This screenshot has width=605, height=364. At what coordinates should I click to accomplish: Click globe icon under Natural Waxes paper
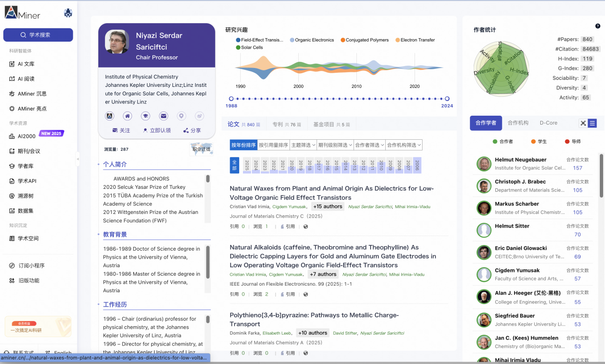[x=306, y=227]
